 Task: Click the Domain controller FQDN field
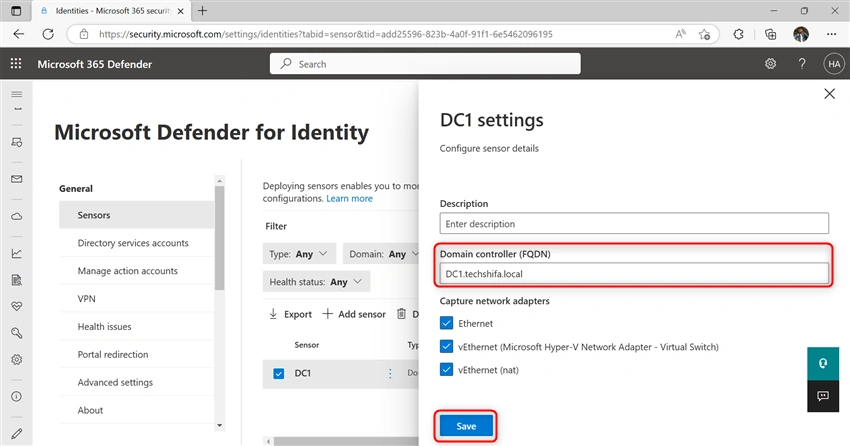[634, 274]
